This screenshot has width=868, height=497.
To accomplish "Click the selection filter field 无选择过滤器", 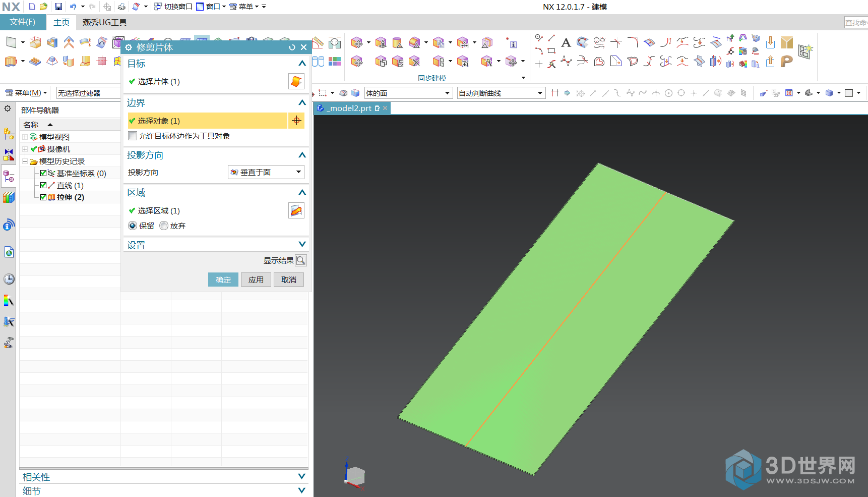I will pos(89,93).
